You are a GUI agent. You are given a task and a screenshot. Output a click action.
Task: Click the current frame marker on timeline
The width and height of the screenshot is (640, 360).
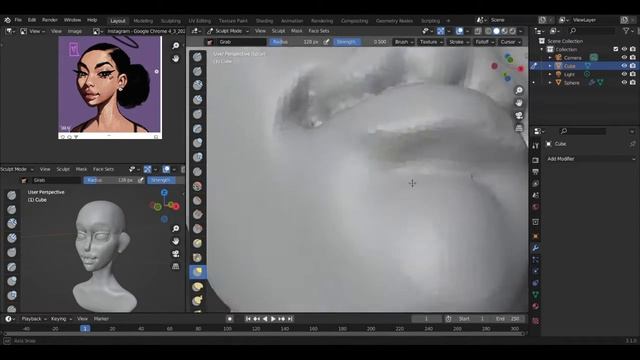click(85, 329)
